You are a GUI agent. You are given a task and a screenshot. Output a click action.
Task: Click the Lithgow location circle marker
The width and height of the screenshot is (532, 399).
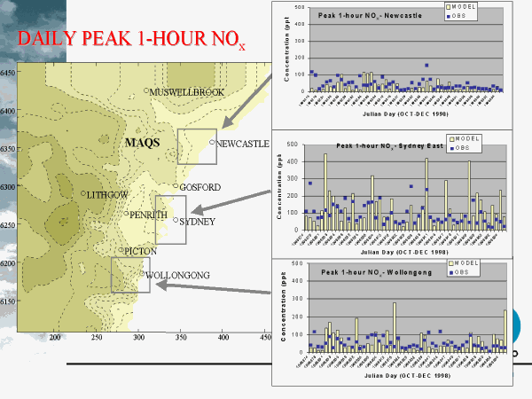[x=83, y=193]
